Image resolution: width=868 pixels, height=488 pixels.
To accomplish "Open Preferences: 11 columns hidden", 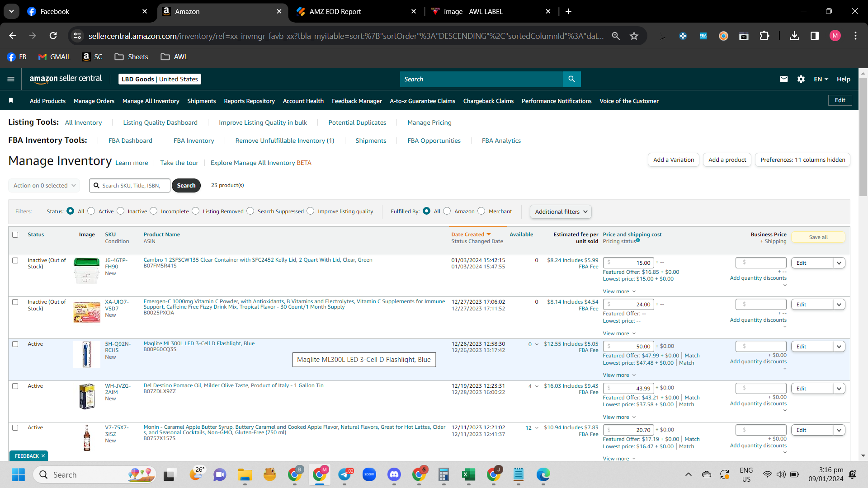I will pos(803,160).
